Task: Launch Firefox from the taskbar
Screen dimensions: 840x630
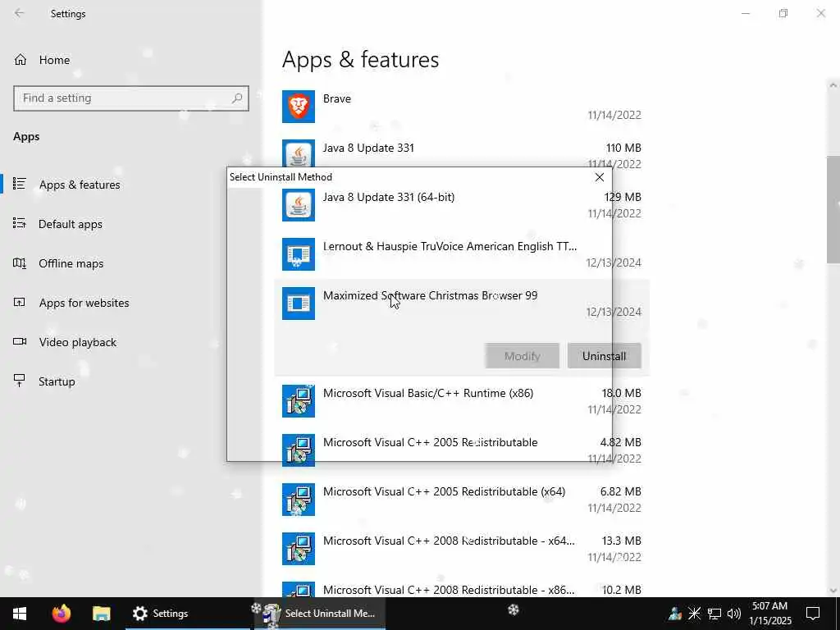Action: click(61, 614)
